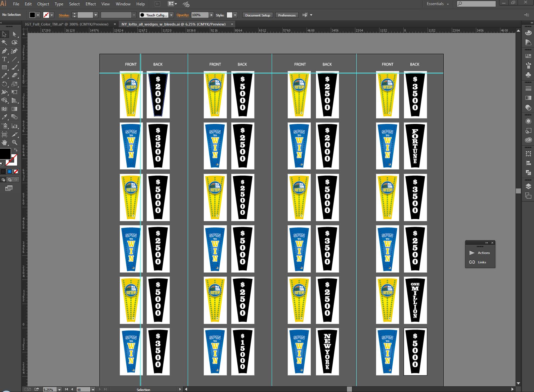Select the Pen tool
This screenshot has height=392, width=534.
pos(4,51)
